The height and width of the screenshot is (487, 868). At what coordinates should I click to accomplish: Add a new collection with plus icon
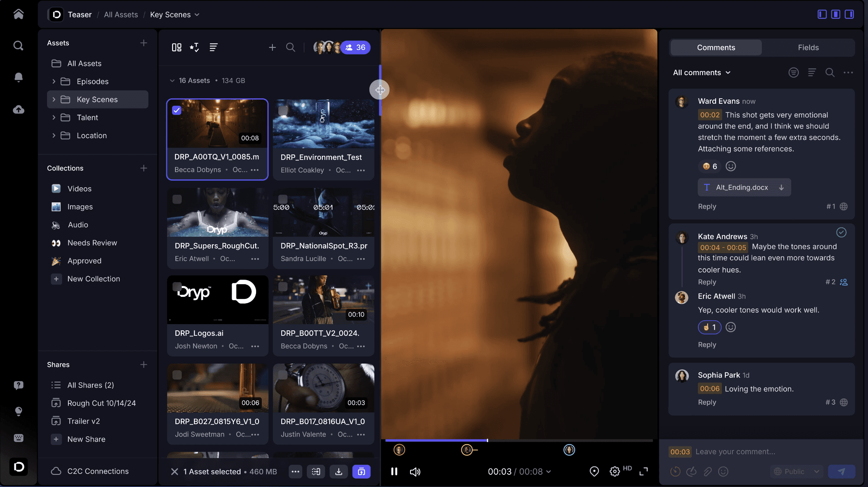click(x=144, y=168)
